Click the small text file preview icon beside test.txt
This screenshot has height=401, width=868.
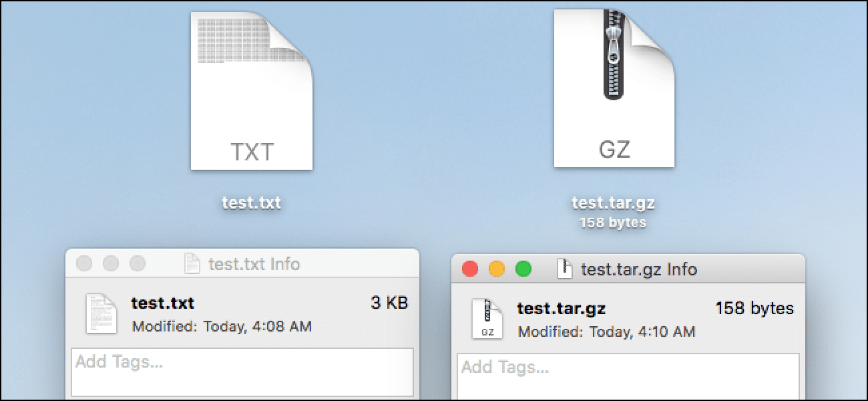point(101,313)
